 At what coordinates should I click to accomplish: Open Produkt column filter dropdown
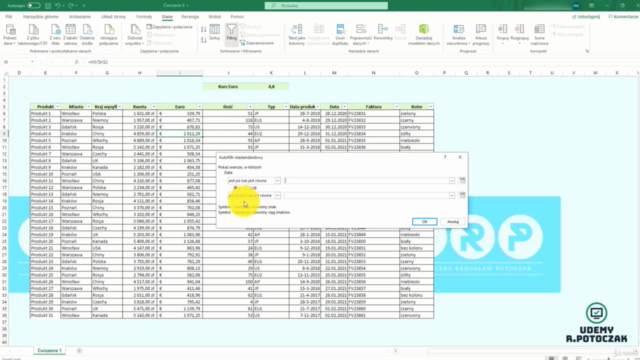tap(58, 107)
